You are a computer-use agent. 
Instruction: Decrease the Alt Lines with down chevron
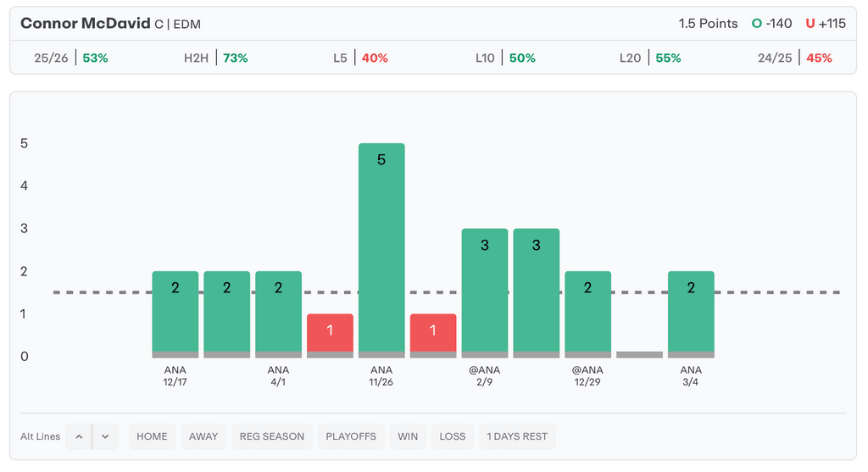coord(105,436)
